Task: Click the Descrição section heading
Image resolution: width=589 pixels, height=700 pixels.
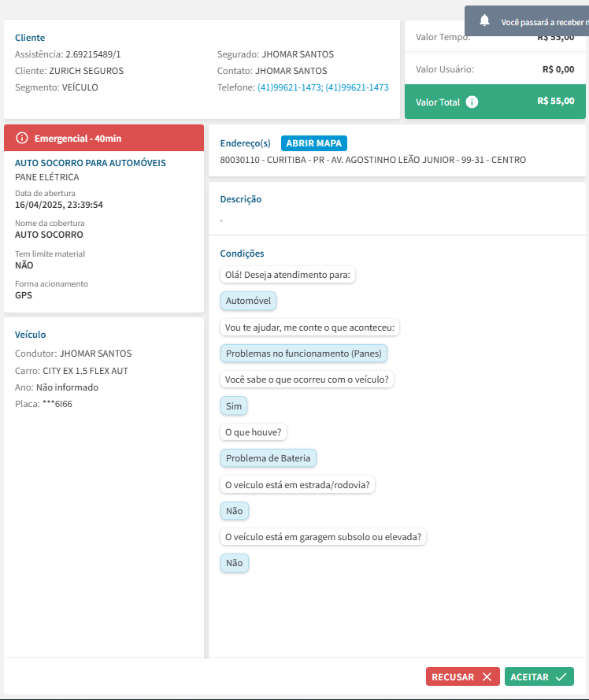Action: (241, 199)
